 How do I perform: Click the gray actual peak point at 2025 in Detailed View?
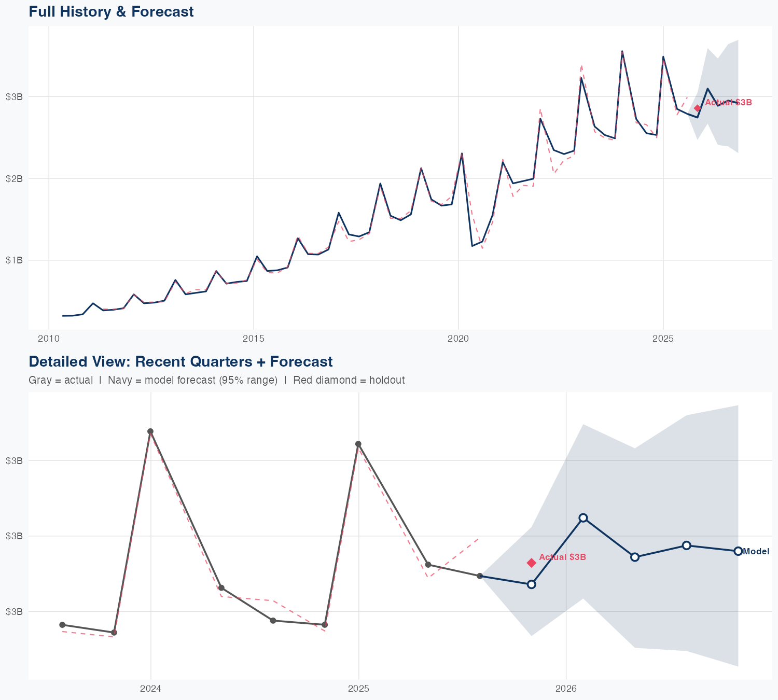point(358,444)
